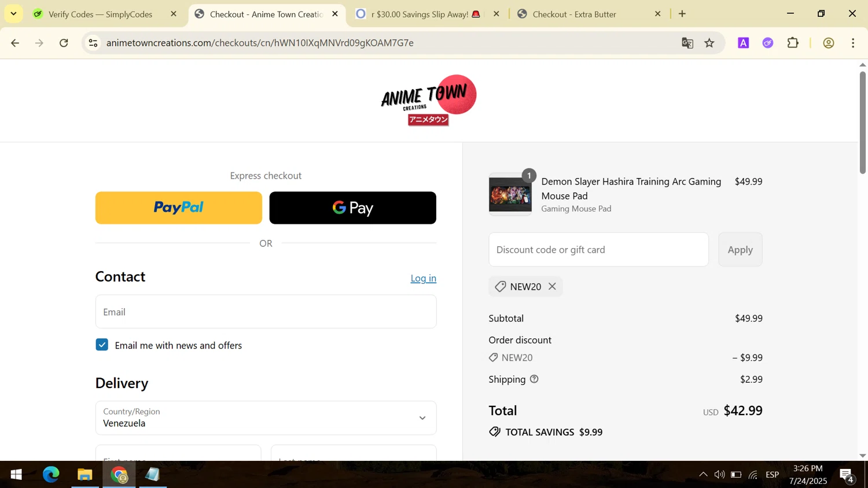The height and width of the screenshot is (488, 868).
Task: Click the Chrome taskbar icon
Action: 119,475
